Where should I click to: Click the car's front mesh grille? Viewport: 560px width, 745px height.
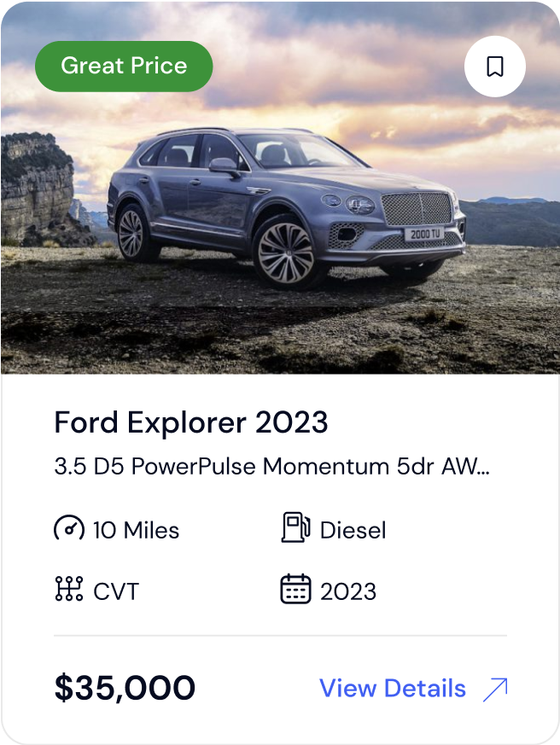coord(417,208)
